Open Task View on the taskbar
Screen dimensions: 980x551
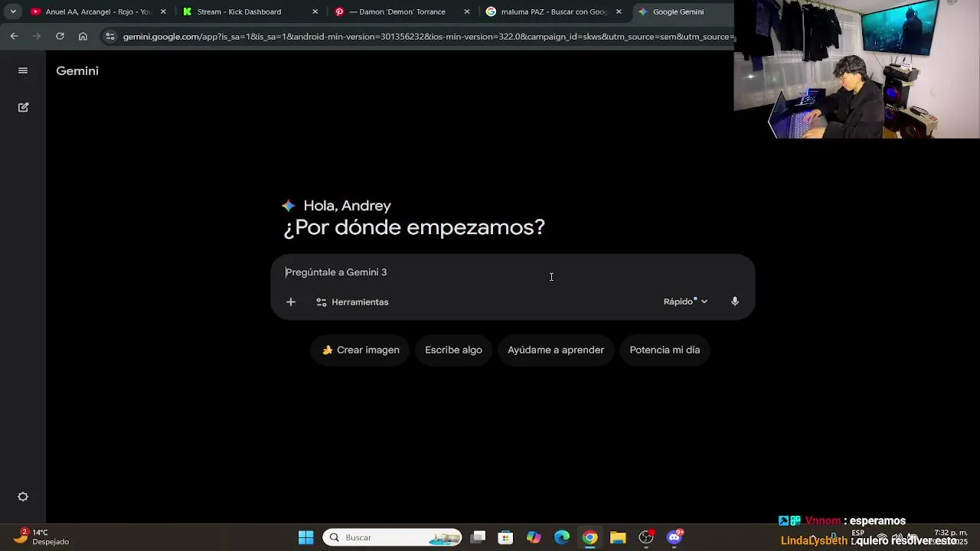point(478,537)
